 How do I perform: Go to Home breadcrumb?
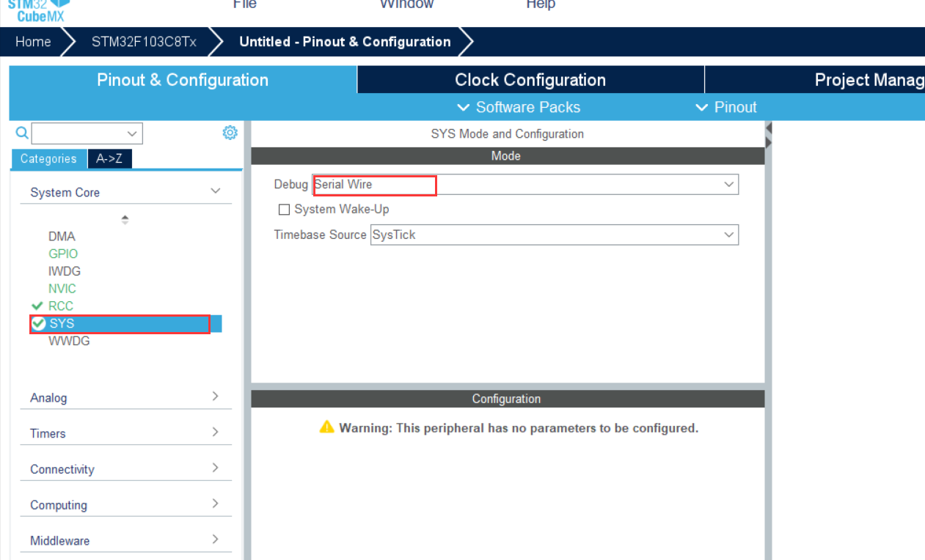(33, 42)
